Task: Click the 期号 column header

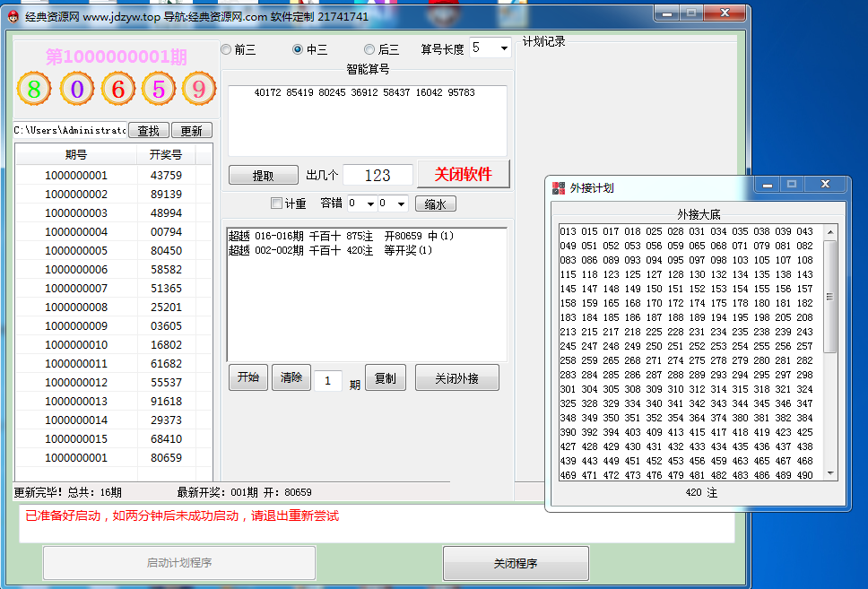Action: (76, 155)
